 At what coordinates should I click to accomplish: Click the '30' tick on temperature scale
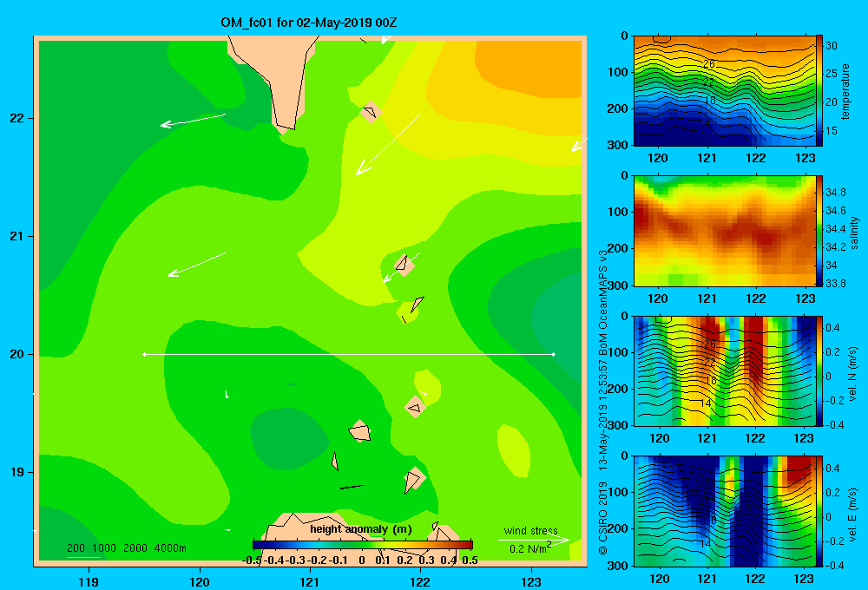pos(832,46)
